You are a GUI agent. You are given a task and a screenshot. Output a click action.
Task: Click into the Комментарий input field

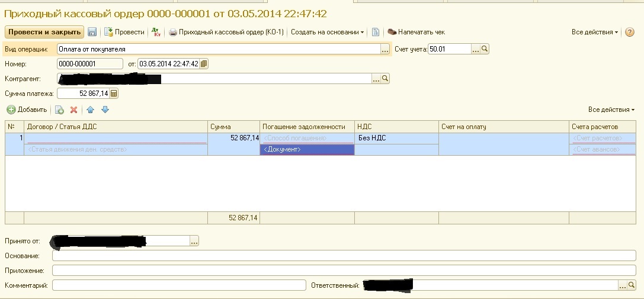point(179,285)
